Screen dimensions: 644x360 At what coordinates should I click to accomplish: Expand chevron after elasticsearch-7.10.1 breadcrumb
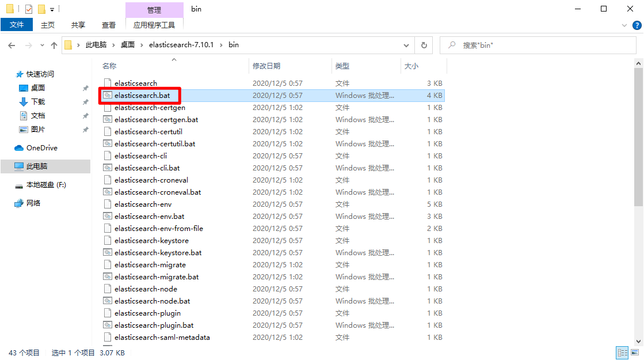(221, 45)
